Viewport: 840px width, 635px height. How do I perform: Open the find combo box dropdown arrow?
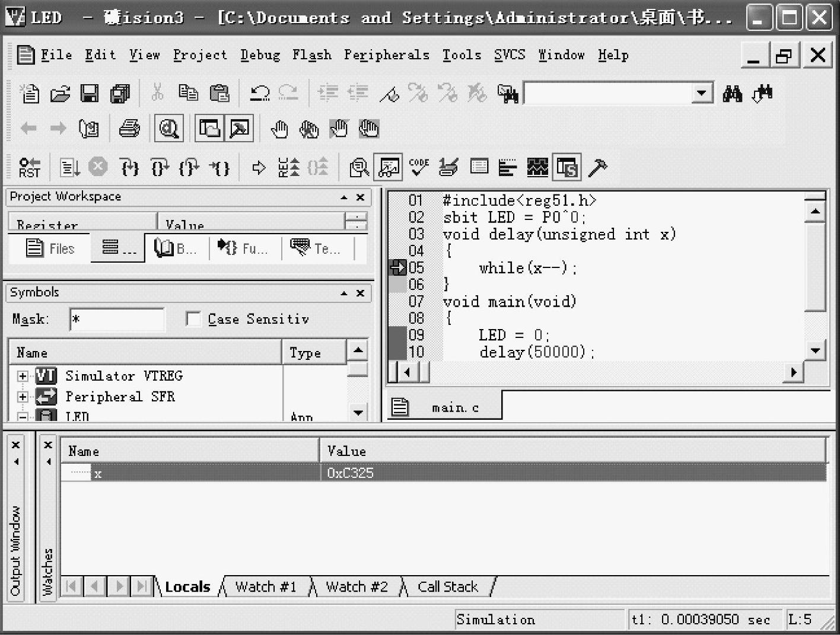pyautogui.click(x=702, y=93)
